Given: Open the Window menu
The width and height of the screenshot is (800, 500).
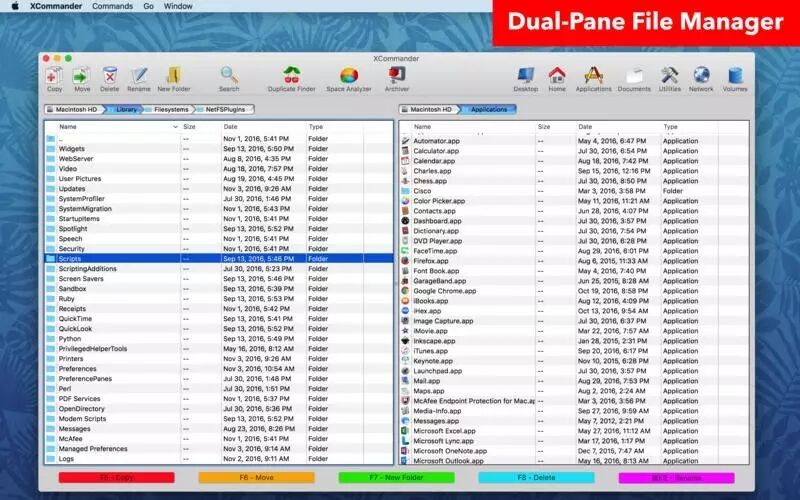Looking at the screenshot, I should [178, 6].
